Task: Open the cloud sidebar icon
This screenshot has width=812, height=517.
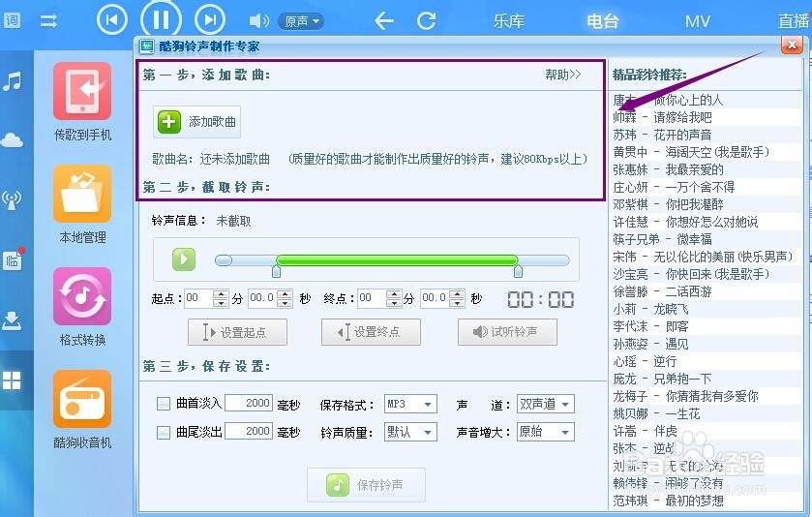Action: (x=13, y=139)
